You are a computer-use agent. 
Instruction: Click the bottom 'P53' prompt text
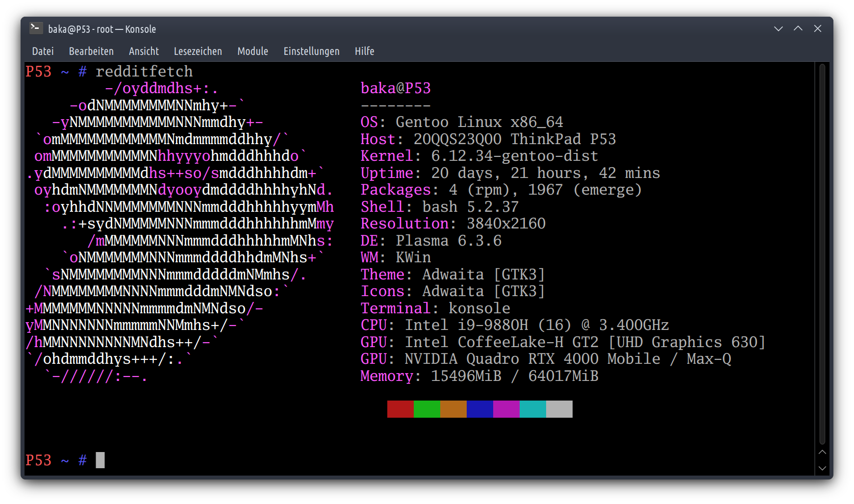pyautogui.click(x=38, y=460)
